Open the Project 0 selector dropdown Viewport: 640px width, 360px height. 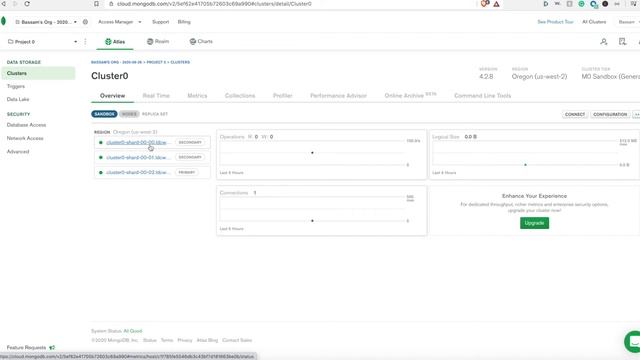pyautogui.click(x=42, y=42)
